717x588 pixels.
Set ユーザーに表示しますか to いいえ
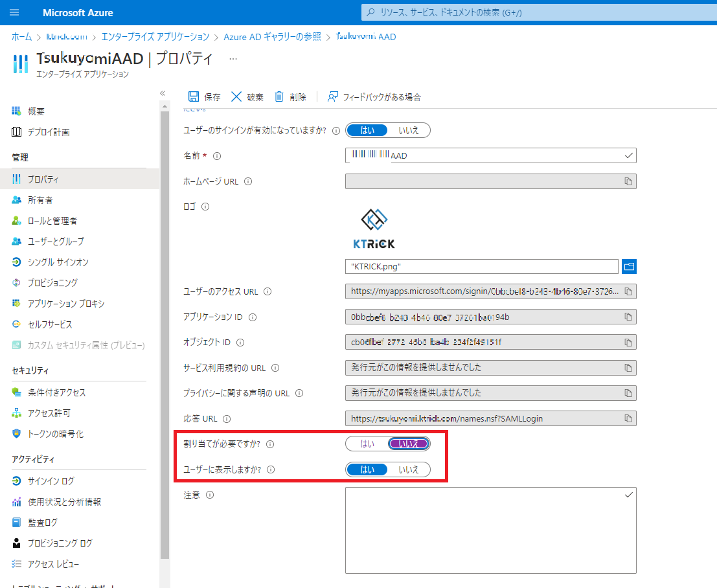[x=408, y=469]
